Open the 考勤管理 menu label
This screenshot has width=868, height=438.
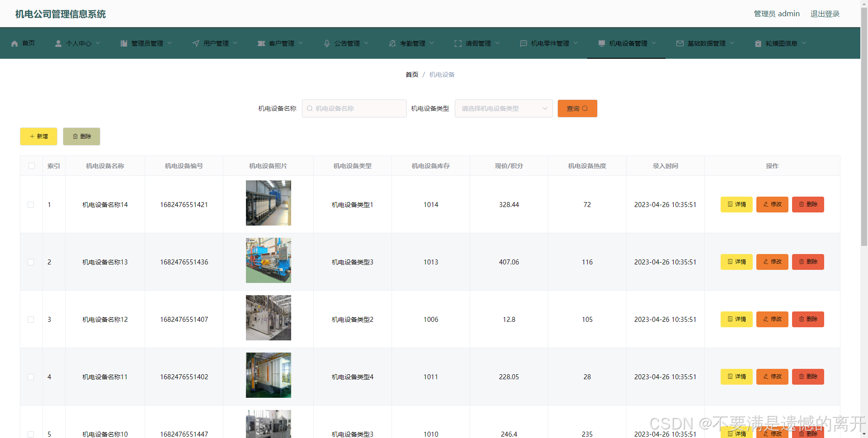click(x=412, y=43)
